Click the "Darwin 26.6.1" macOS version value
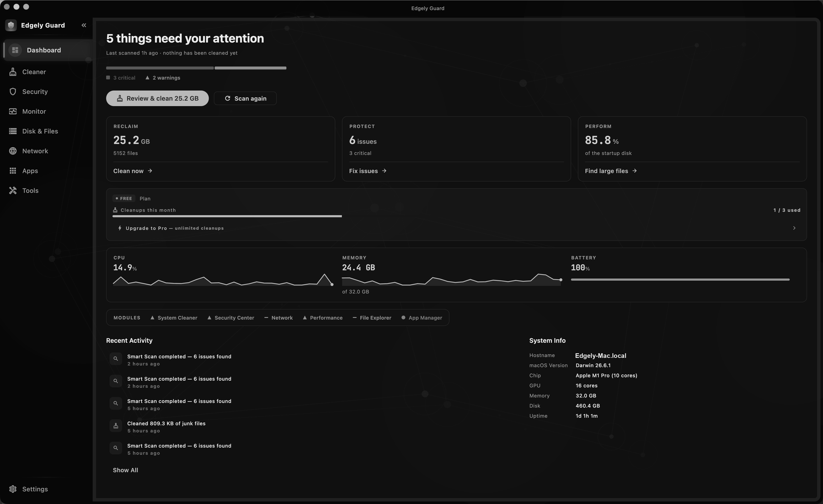Image resolution: width=823 pixels, height=504 pixels. tap(593, 366)
